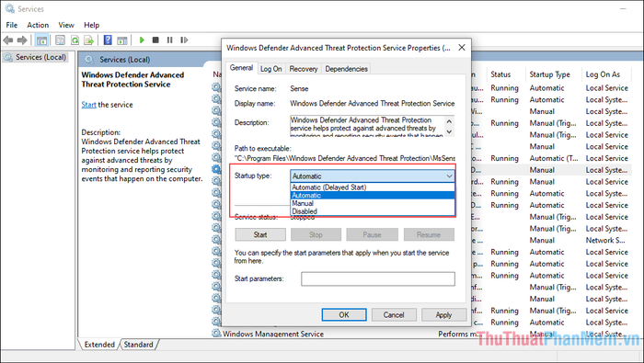Select the Windows Management Service row
644x363 pixels.
tap(421, 334)
